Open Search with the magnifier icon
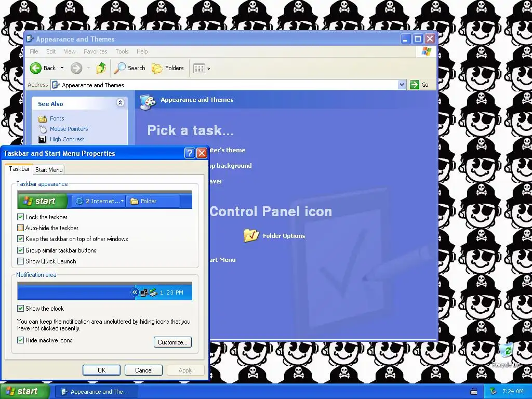532x399 pixels. (119, 68)
